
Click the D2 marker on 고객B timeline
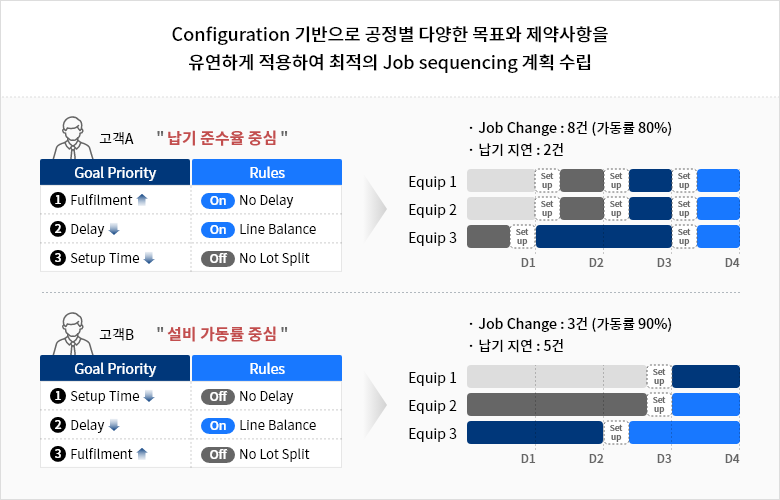pos(596,458)
